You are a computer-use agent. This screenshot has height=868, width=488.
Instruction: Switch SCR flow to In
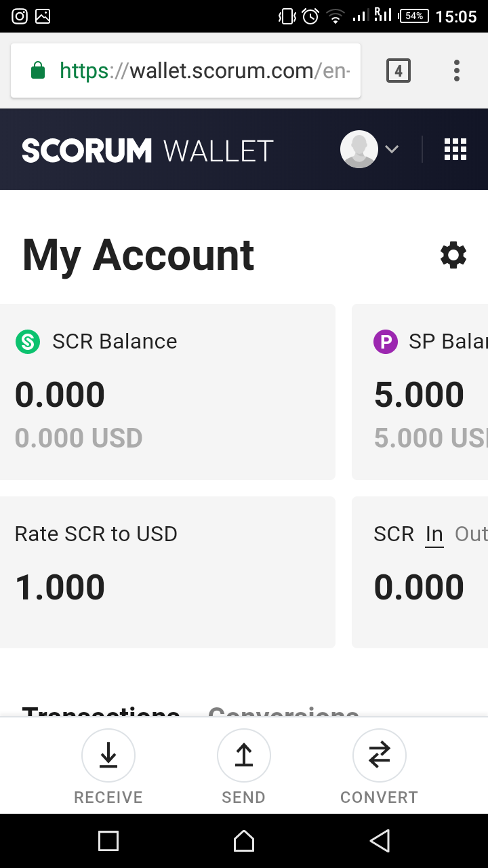tap(434, 534)
